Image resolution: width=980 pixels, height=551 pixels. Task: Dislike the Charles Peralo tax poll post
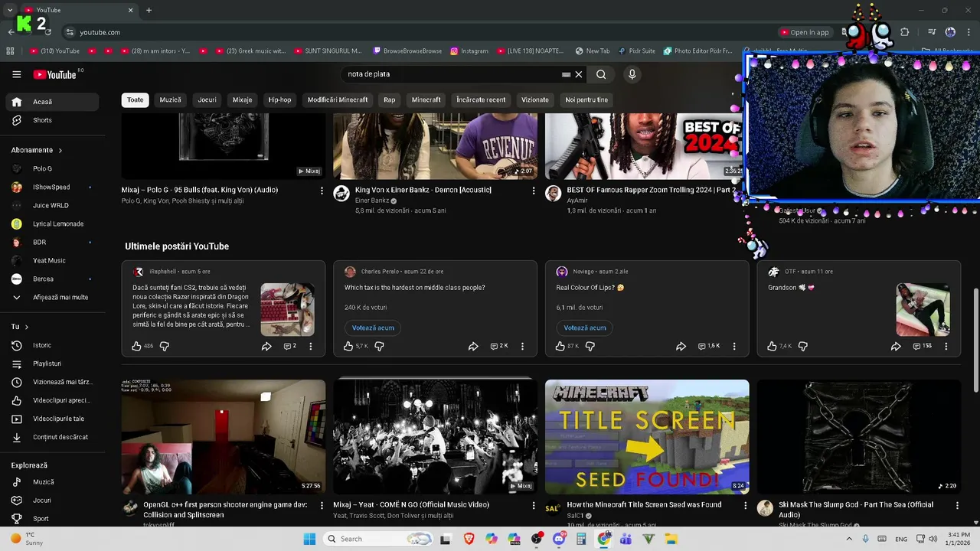tap(379, 346)
